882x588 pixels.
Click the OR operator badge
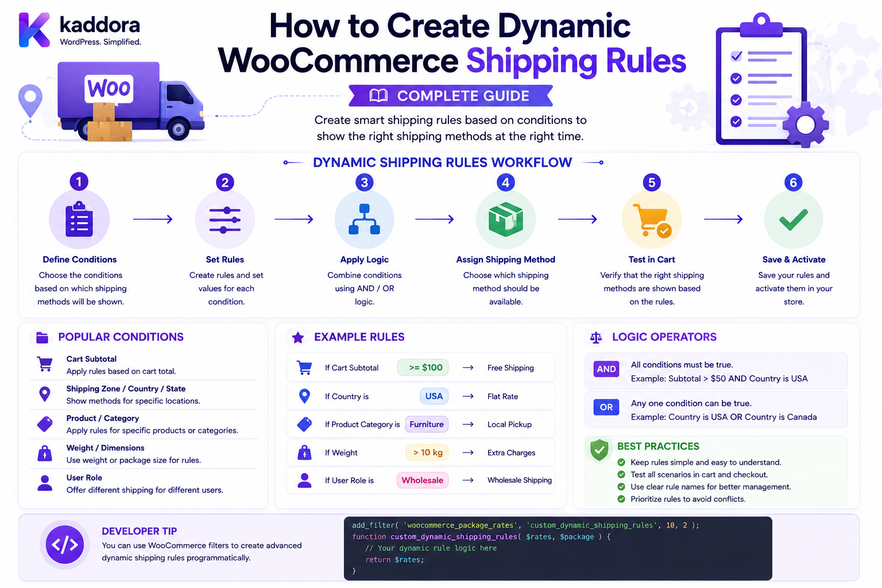click(606, 407)
